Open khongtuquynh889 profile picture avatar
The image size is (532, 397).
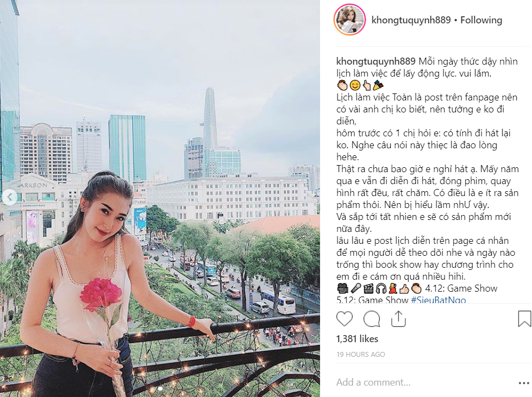click(x=350, y=20)
